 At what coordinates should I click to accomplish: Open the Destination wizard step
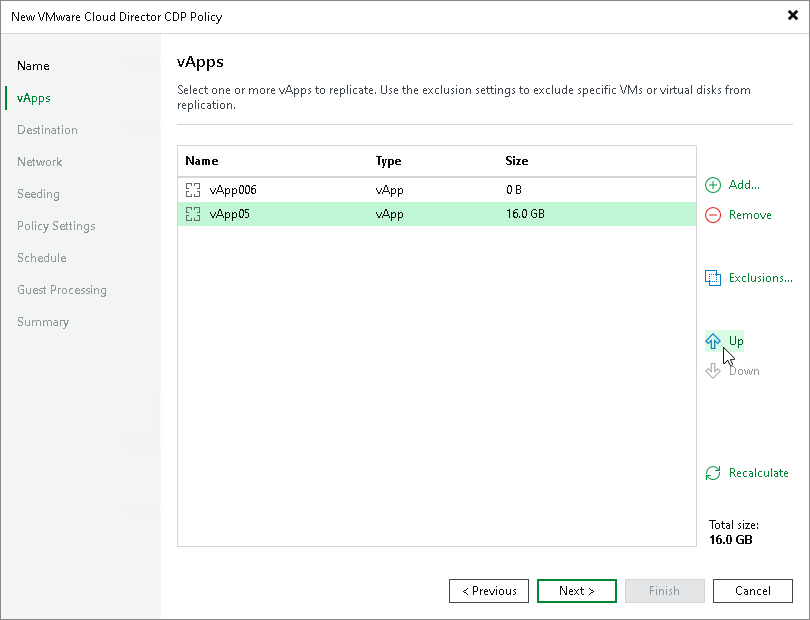(47, 130)
